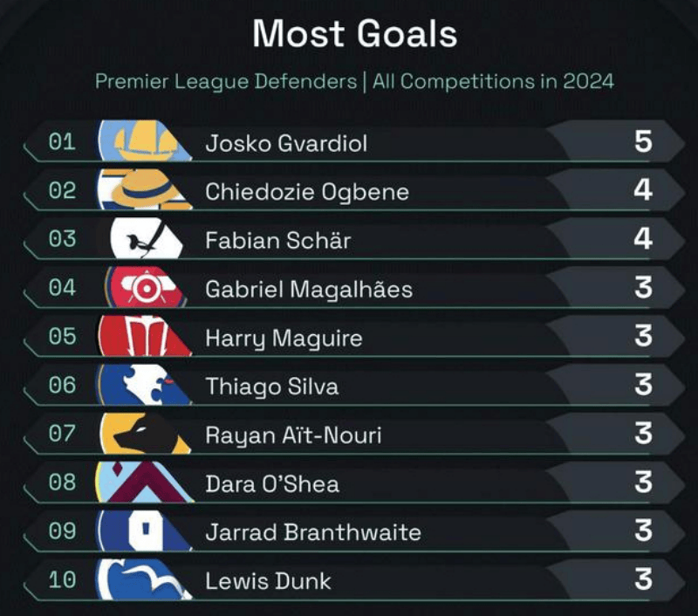Select the blue lion crest by Thiago Silva
This screenshot has height=616, width=698.
point(145,385)
